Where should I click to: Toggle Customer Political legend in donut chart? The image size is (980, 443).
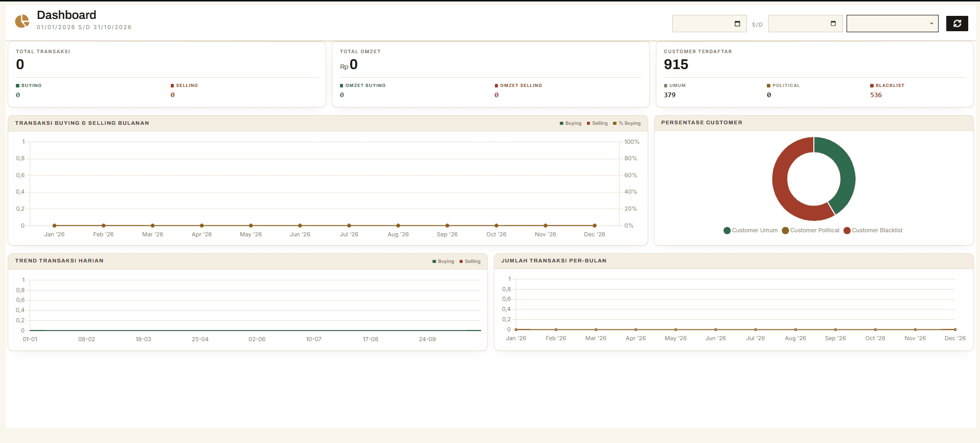810,230
